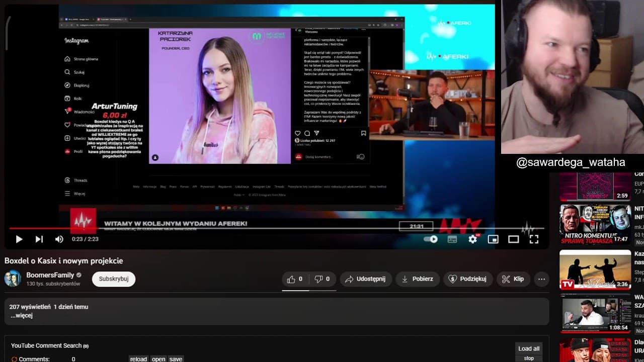The height and width of the screenshot is (362, 644).
Task: Click stop under Load all
Action: pyautogui.click(x=529, y=358)
